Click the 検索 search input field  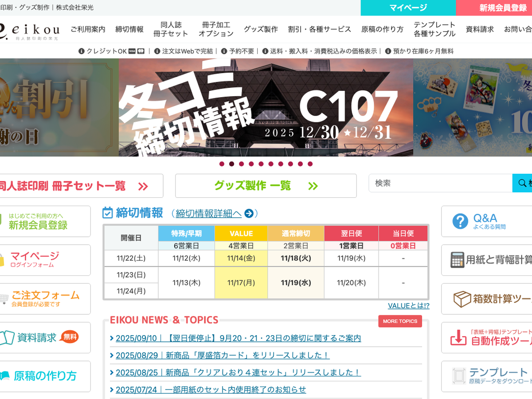tap(440, 183)
